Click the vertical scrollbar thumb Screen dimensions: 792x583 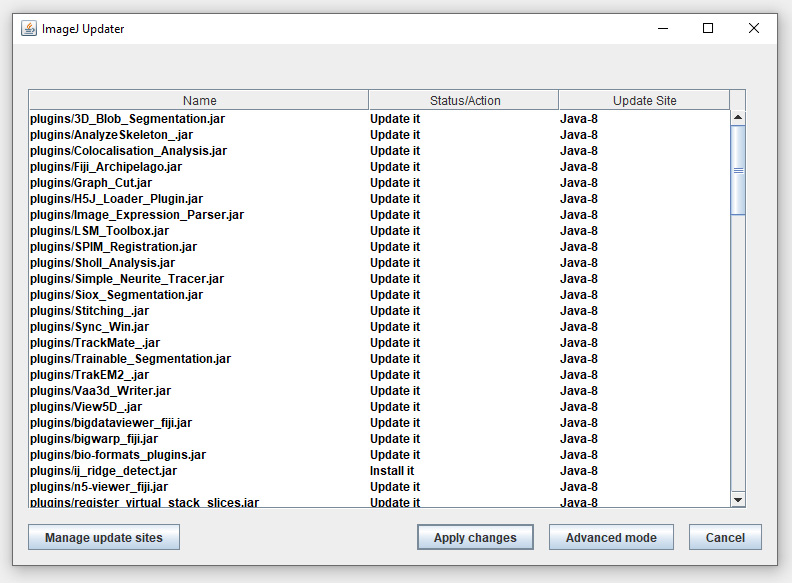738,170
